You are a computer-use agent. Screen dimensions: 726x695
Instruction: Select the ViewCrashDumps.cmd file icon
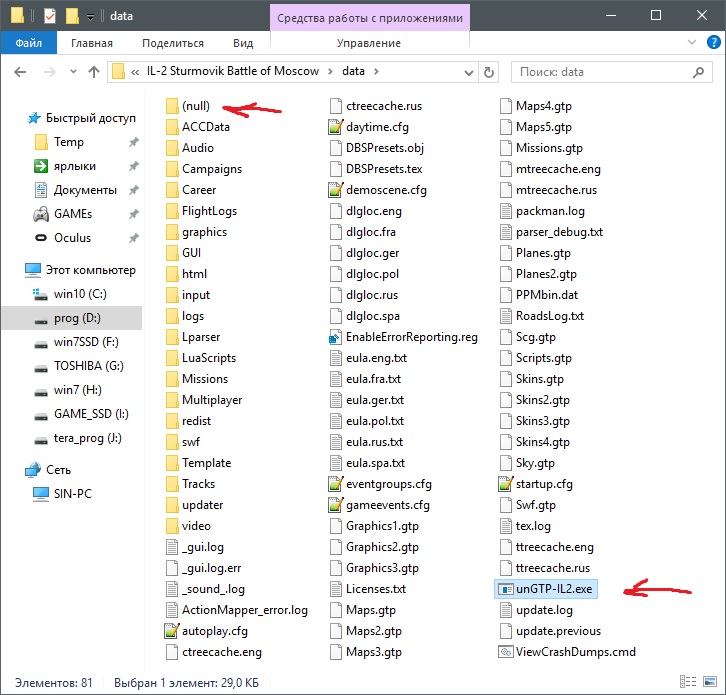[x=505, y=652]
